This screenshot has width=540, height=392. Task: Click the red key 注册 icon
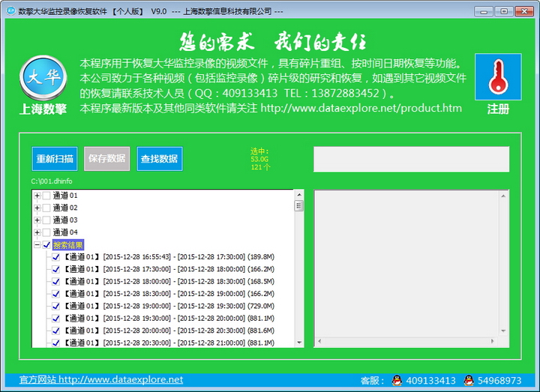click(x=498, y=76)
